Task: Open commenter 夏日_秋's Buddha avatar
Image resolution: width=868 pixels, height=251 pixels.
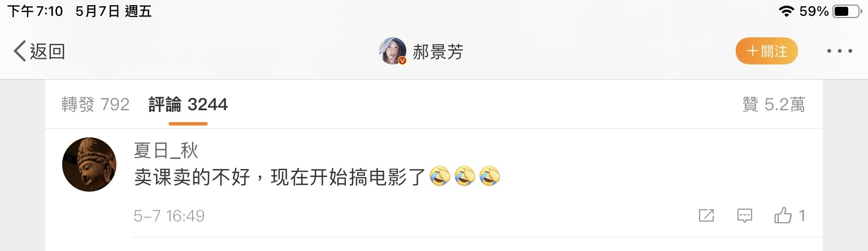Action: [89, 165]
